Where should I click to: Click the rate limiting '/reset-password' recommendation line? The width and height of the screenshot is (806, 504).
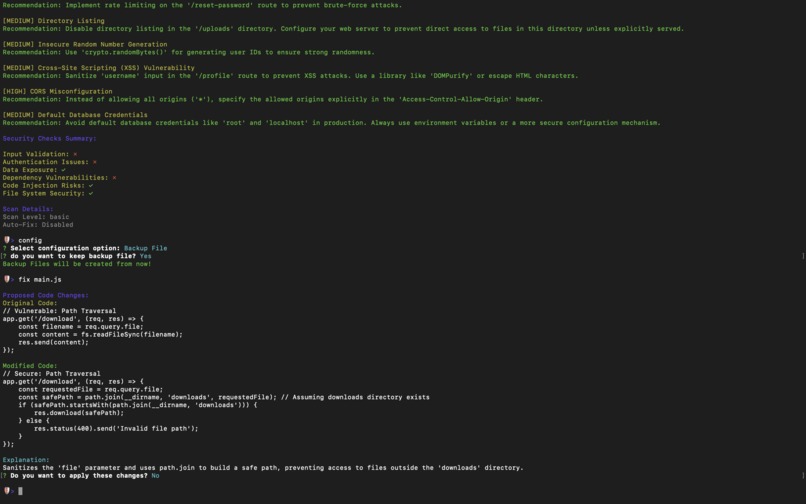click(x=203, y=5)
